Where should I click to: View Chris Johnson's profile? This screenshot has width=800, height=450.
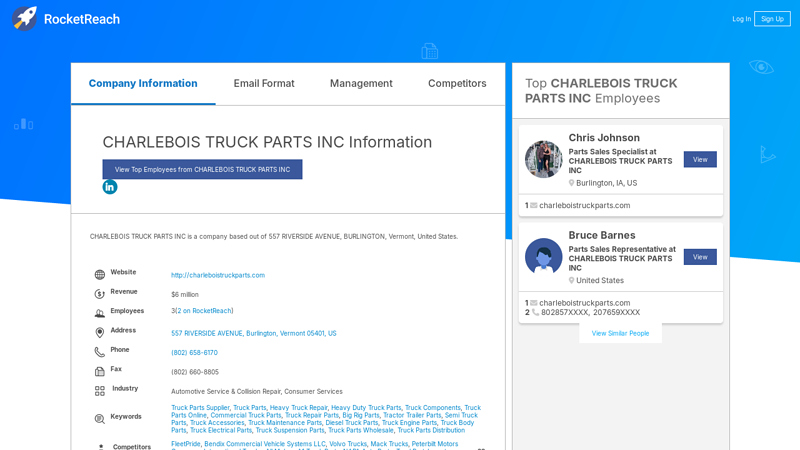pyautogui.click(x=700, y=160)
